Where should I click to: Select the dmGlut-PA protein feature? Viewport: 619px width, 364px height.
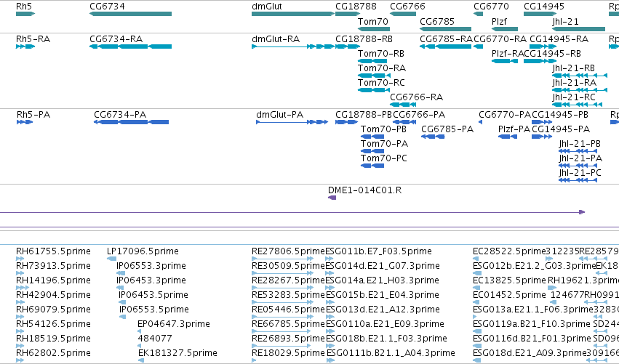pyautogui.click(x=292, y=122)
